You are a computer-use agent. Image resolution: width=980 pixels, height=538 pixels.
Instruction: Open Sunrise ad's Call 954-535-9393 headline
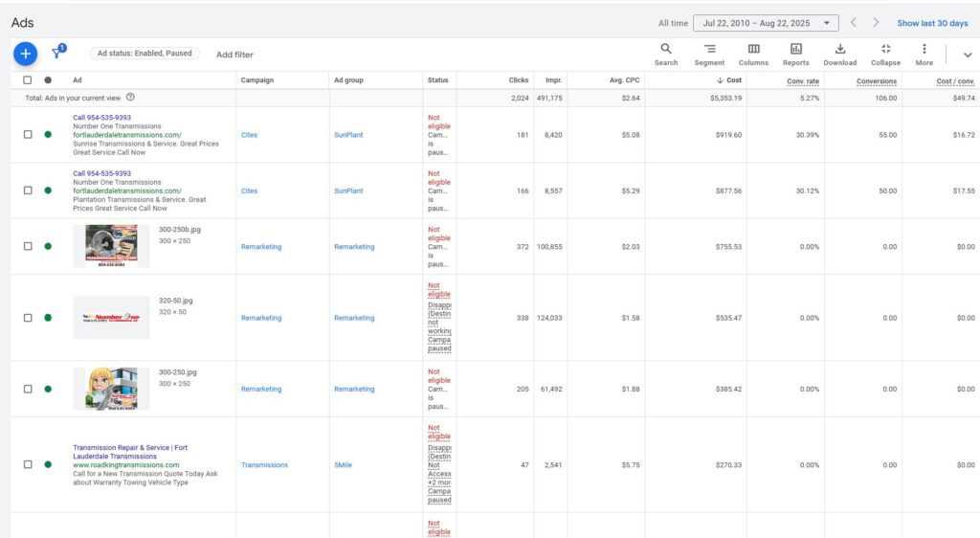pos(101,118)
